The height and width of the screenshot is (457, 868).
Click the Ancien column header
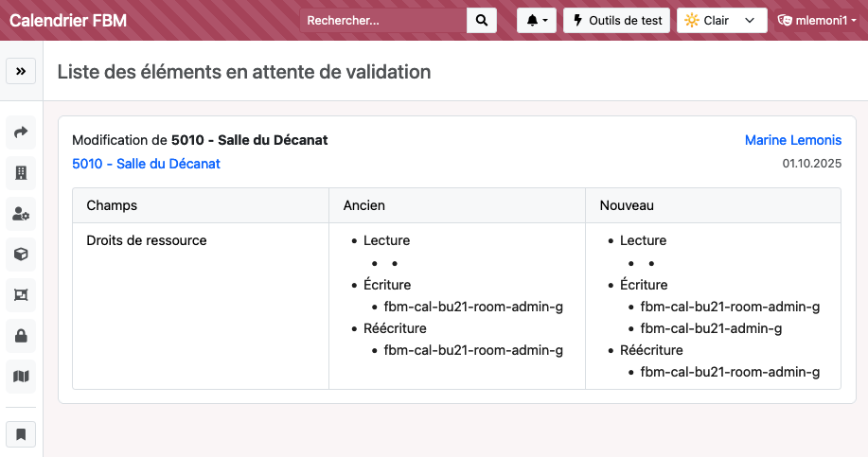tap(364, 205)
